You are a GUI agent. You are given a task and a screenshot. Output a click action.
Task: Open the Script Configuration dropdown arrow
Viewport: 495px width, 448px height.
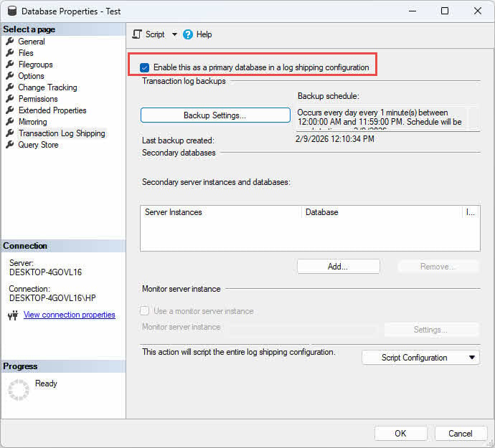tap(472, 358)
